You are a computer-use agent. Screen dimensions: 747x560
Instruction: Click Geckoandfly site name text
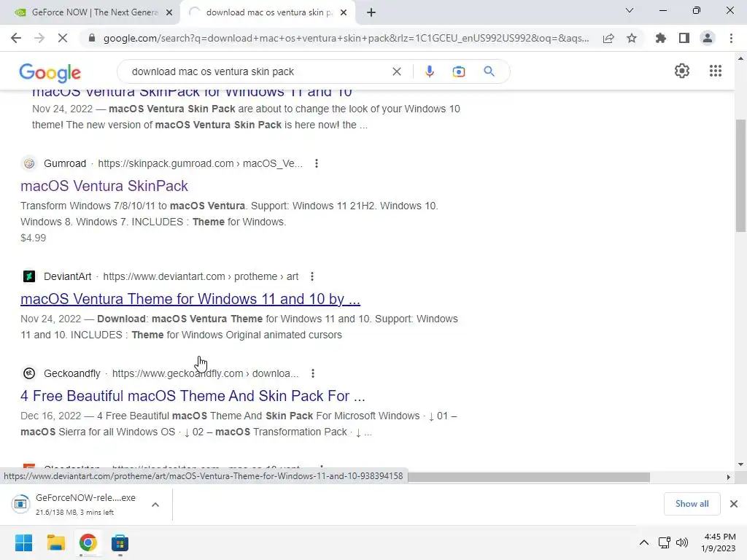click(72, 373)
